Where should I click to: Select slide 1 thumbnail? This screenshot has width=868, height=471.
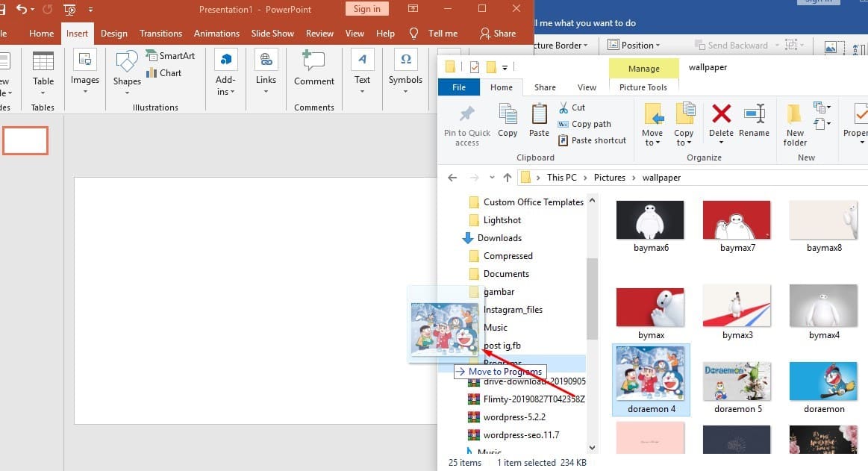coord(25,140)
